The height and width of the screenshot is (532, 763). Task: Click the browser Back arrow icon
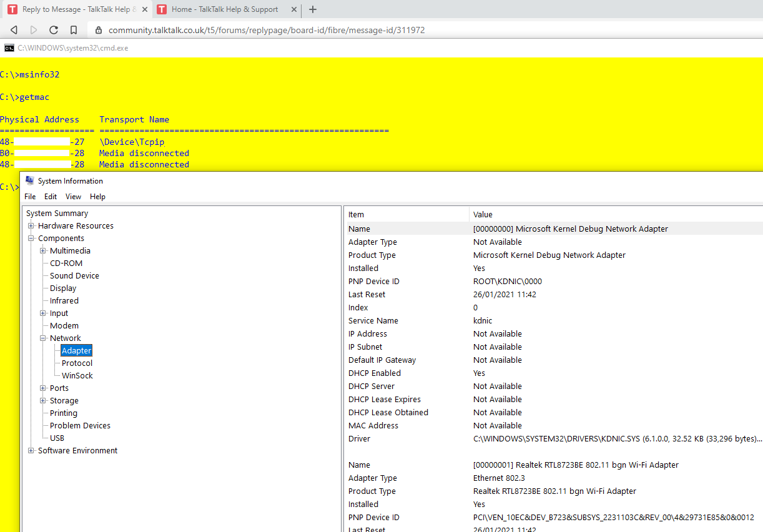(14, 30)
